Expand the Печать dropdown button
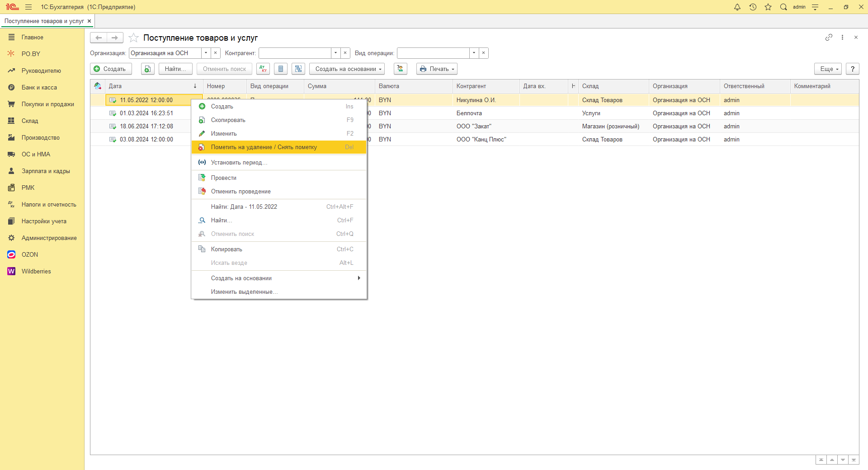 (x=437, y=69)
